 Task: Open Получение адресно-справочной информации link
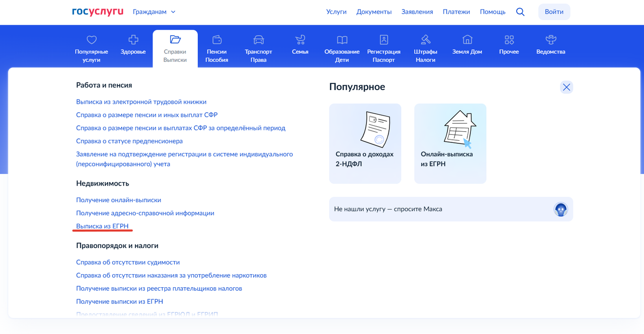click(x=145, y=213)
